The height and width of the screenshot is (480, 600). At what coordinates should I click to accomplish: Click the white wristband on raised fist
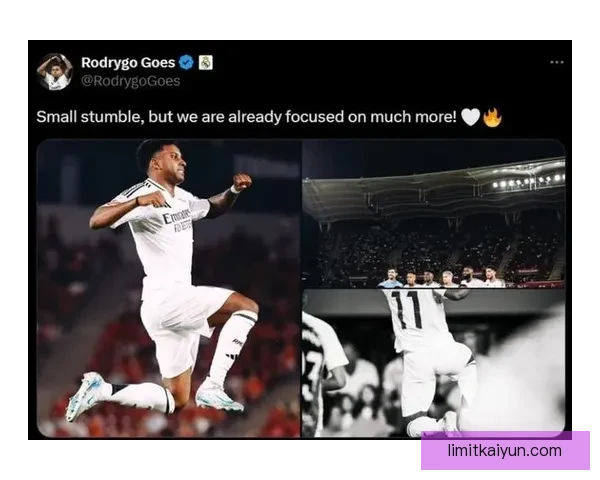pos(234,189)
